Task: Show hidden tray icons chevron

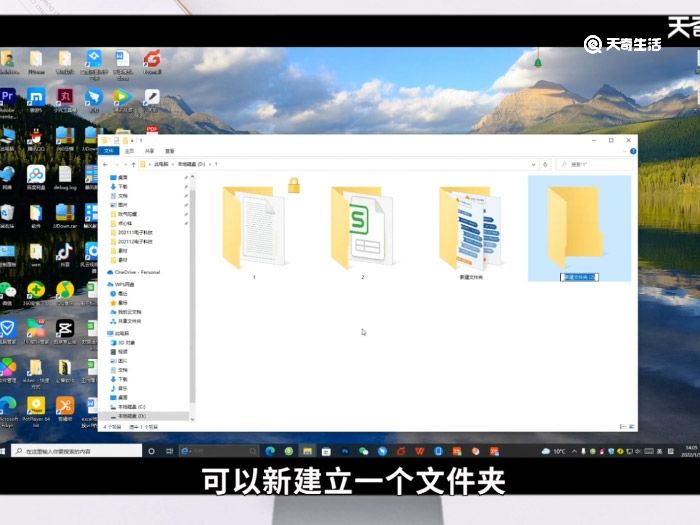Action: point(575,451)
